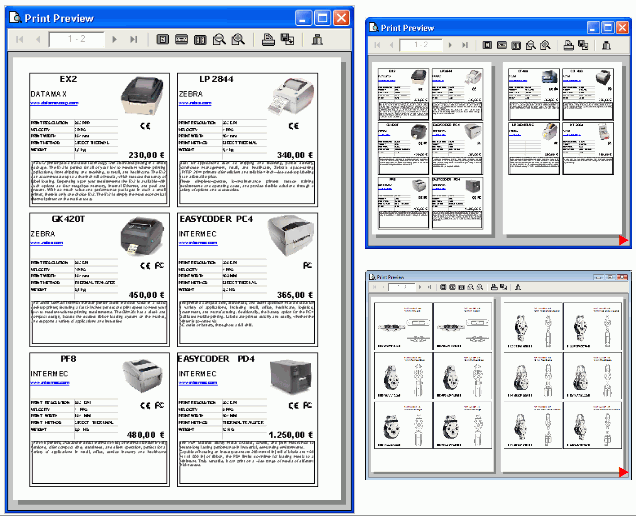Viewport: 636px width, 516px height.
Task: Click the price text "340,00 €"
Action: click(295, 155)
